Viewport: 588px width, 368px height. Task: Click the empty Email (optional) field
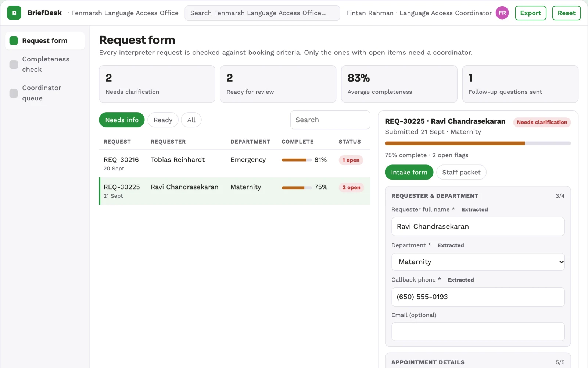(478, 332)
